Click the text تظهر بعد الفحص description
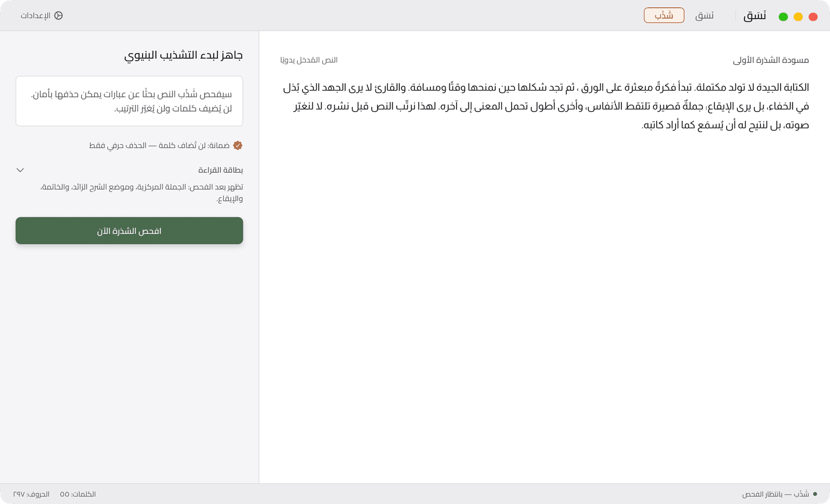This screenshot has height=504, width=830. (x=142, y=192)
